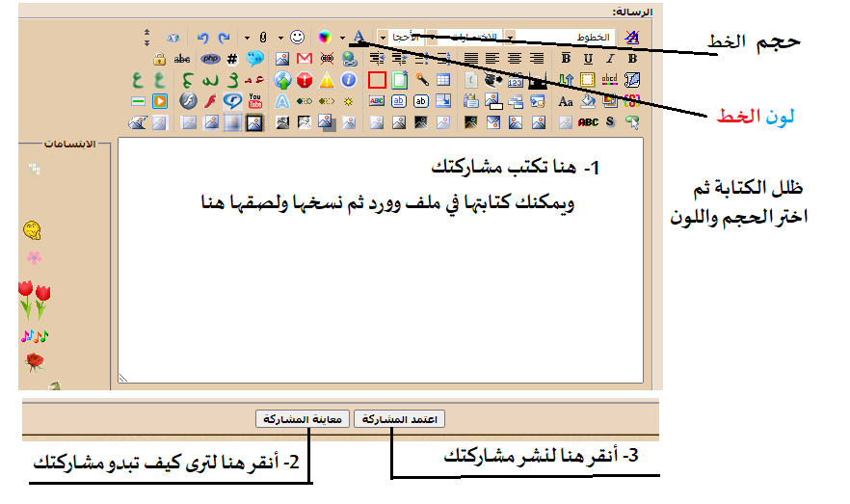Toggle underline formatting
850x504 pixels.
588,59
